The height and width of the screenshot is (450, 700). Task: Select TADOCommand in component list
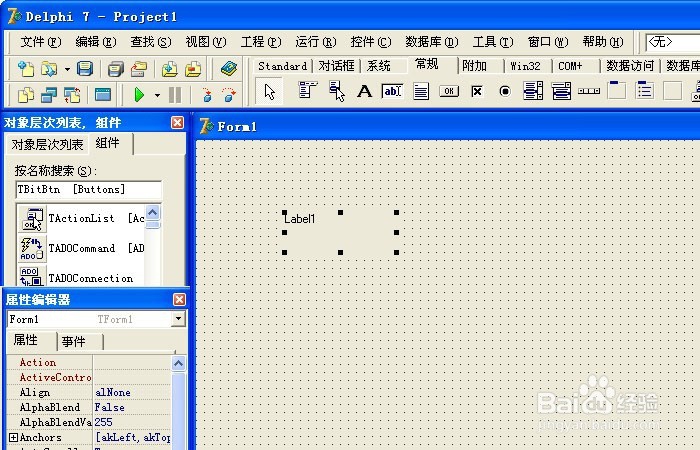click(x=81, y=248)
